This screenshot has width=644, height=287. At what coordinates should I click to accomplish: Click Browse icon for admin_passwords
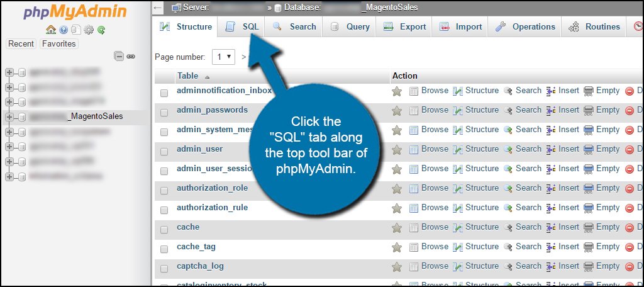click(414, 111)
